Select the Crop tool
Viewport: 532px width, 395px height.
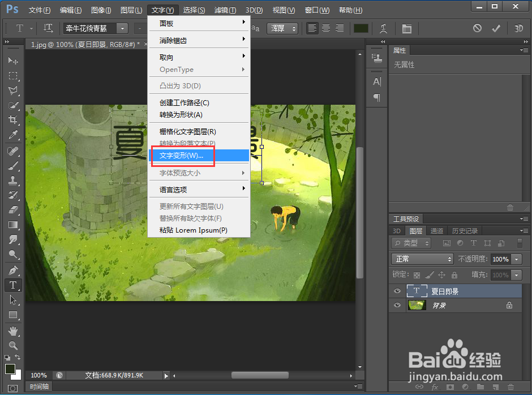click(13, 120)
